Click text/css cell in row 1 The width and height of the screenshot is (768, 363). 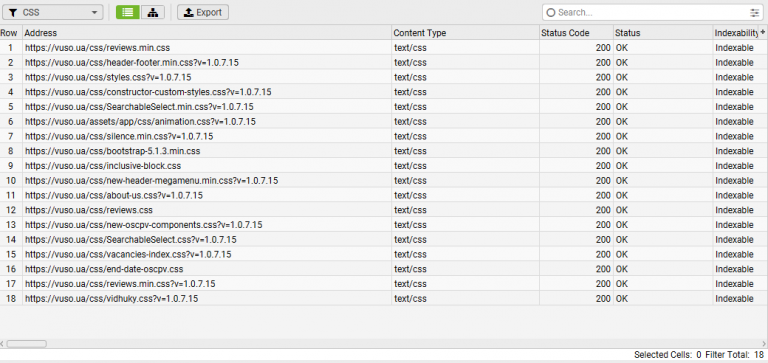465,48
